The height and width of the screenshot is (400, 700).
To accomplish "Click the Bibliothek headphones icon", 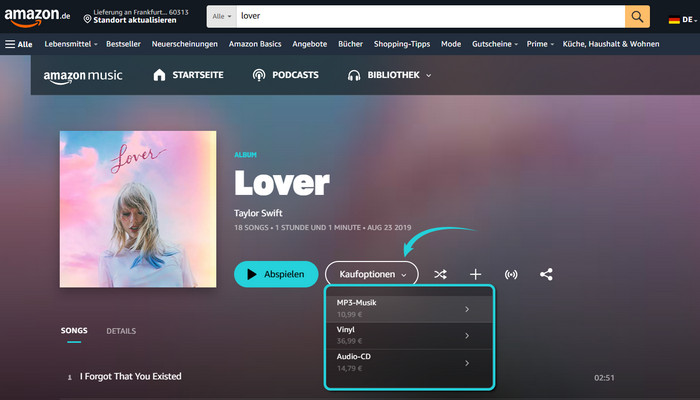I will coord(354,75).
